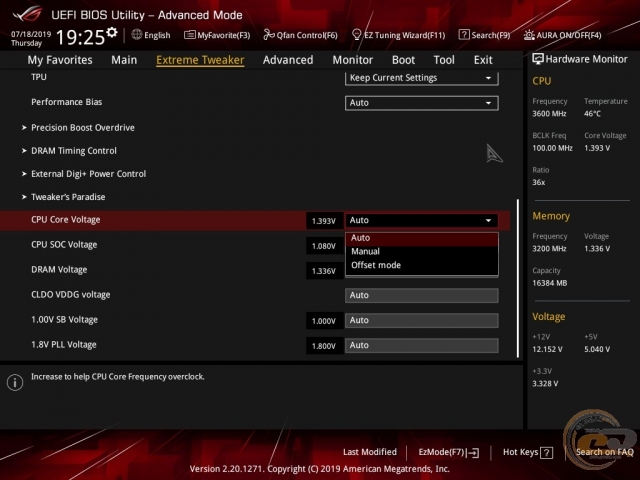Click the 16384 MB capacity value
The image size is (640, 480).
(550, 283)
